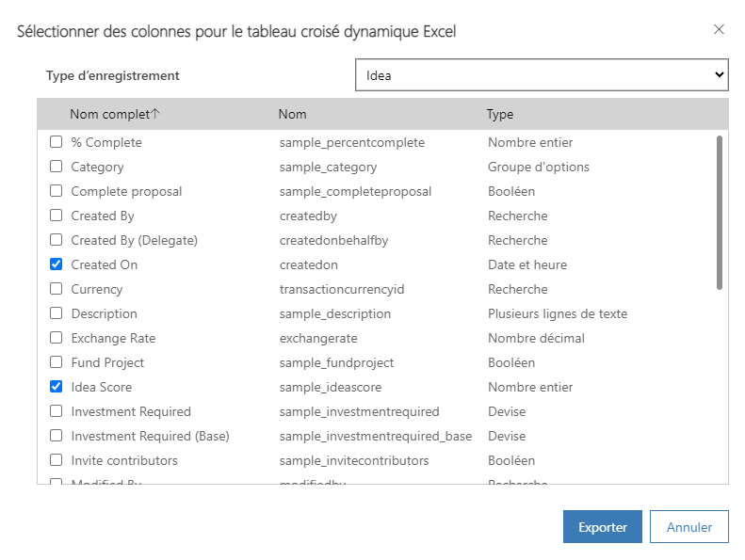Click the createdonbehalfby name cell
The height and width of the screenshot is (560, 745).
334,240
